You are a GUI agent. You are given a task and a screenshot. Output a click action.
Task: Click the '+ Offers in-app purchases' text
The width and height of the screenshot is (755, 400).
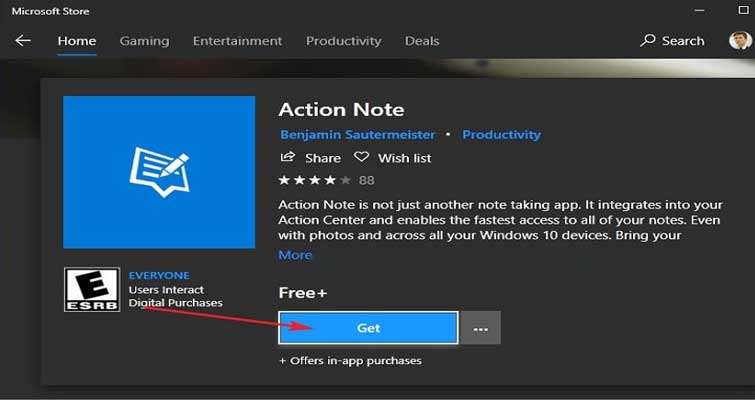click(350, 361)
